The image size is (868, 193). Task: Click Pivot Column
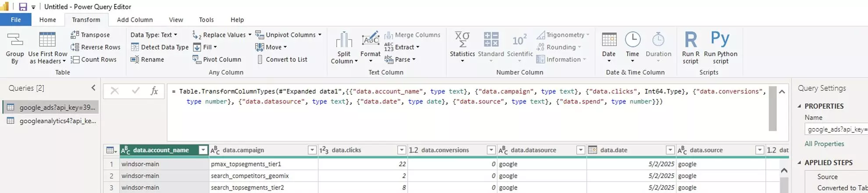coord(217,59)
